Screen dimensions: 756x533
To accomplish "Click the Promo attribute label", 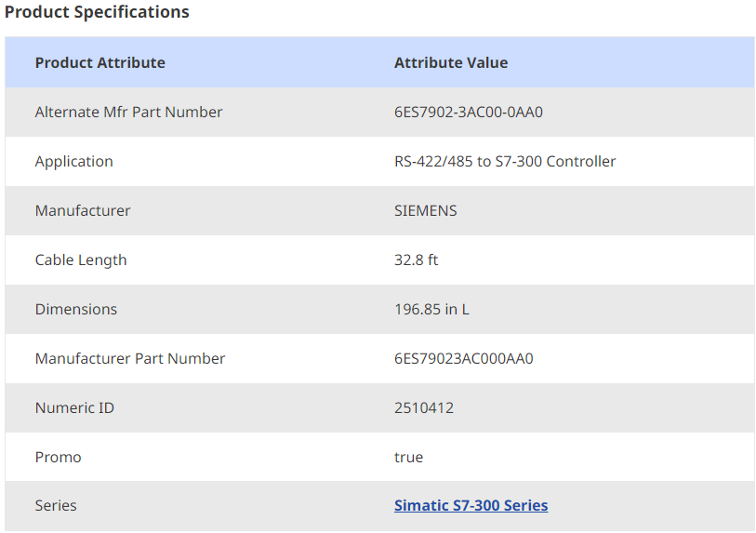I will 58,458.
